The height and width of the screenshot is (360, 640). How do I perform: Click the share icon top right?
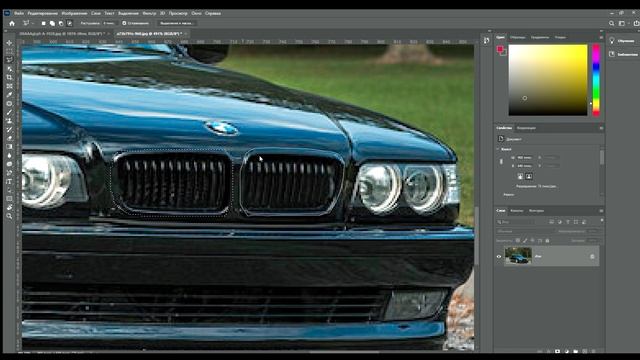click(636, 23)
